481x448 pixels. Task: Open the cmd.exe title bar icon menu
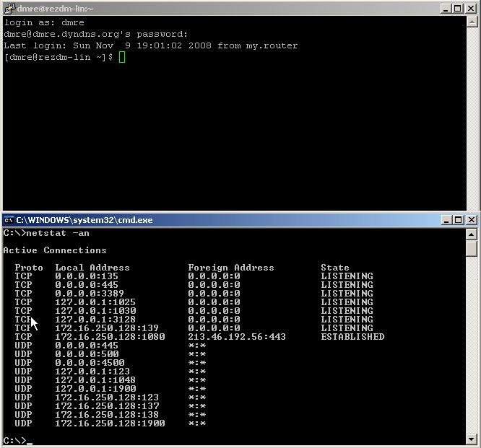click(9, 220)
